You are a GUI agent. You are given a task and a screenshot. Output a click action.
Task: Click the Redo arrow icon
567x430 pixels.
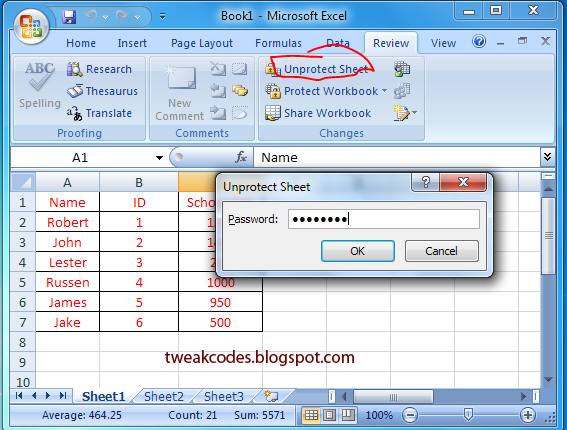pos(122,16)
